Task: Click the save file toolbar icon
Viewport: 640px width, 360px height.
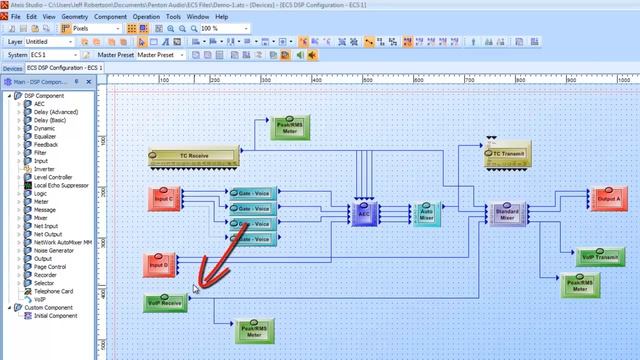Action: click(23, 29)
